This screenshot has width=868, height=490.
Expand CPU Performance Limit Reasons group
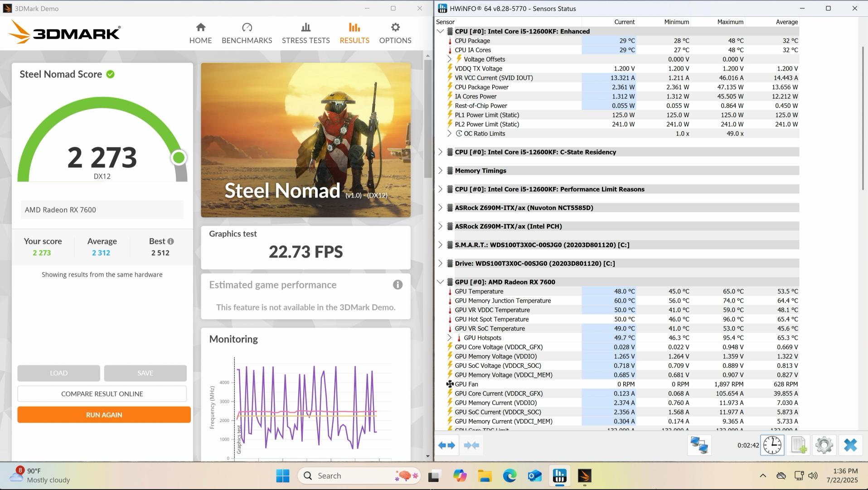coord(440,189)
